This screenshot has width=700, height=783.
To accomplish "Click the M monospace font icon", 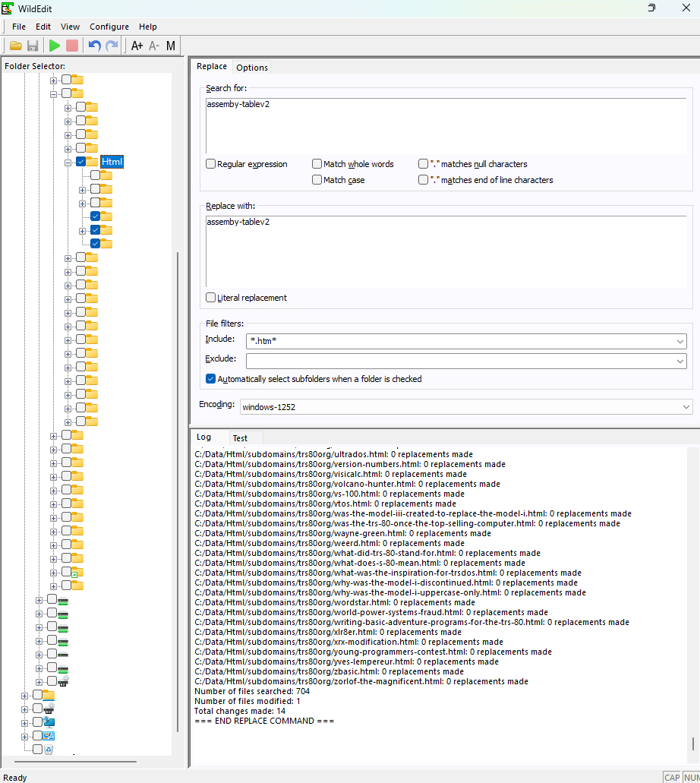I will (x=171, y=46).
